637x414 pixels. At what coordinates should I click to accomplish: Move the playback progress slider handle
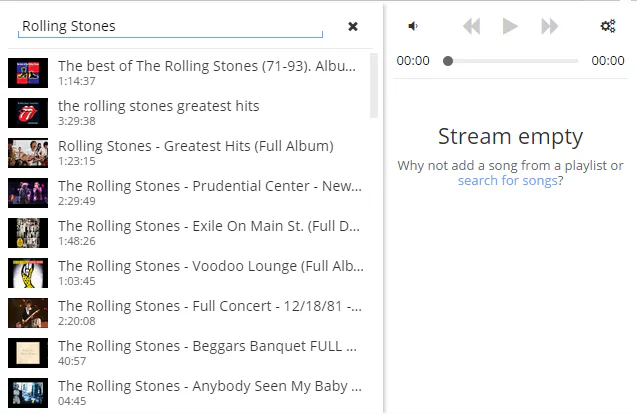[x=448, y=61]
